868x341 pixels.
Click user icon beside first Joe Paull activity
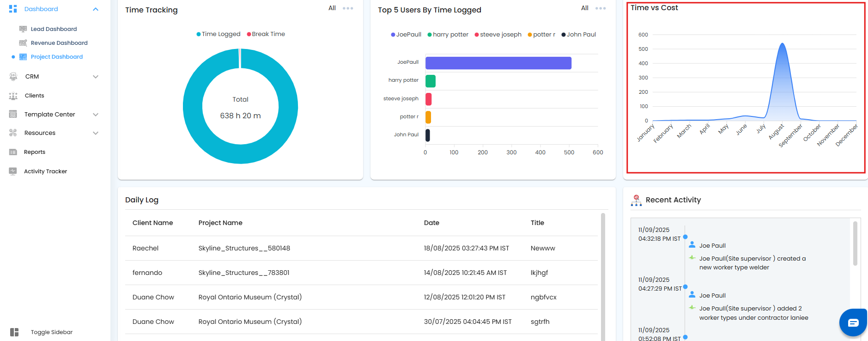(x=692, y=245)
